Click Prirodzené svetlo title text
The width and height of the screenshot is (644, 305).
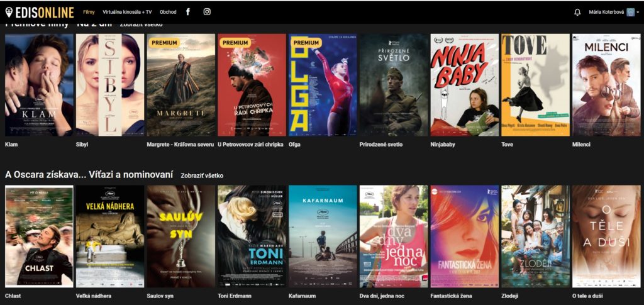coord(380,145)
